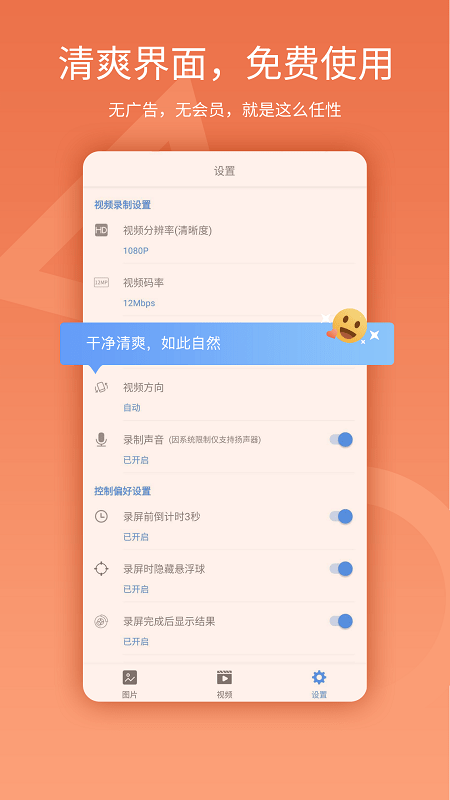
Task: Tap the 视频分辨率(清晰度) label
Action: (167, 231)
